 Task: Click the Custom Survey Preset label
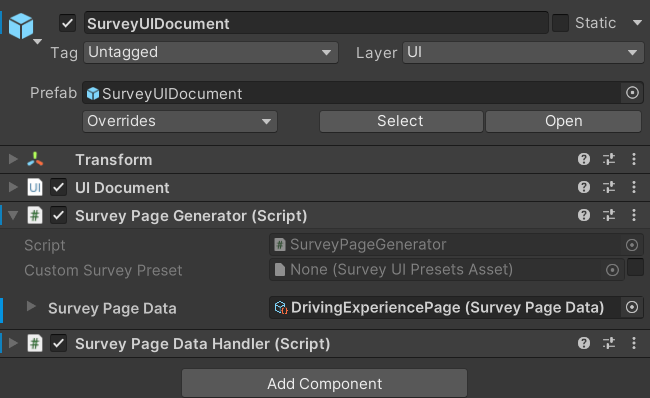pos(103,270)
